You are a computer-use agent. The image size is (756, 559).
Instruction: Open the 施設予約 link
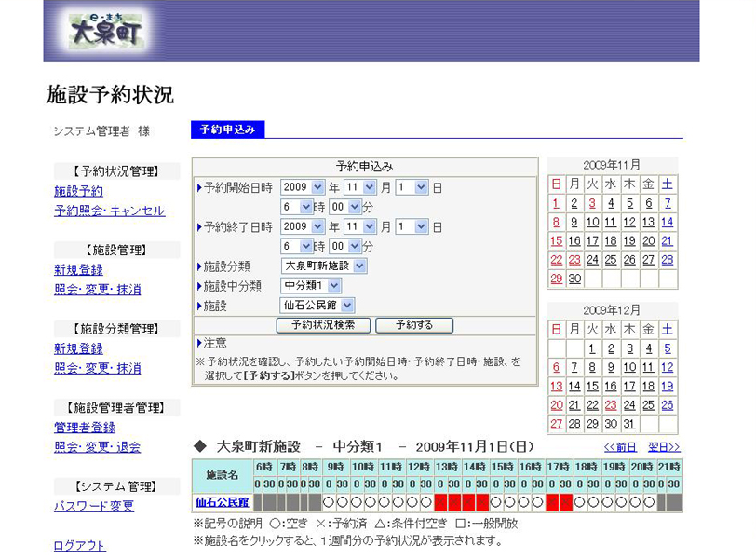coord(78,191)
